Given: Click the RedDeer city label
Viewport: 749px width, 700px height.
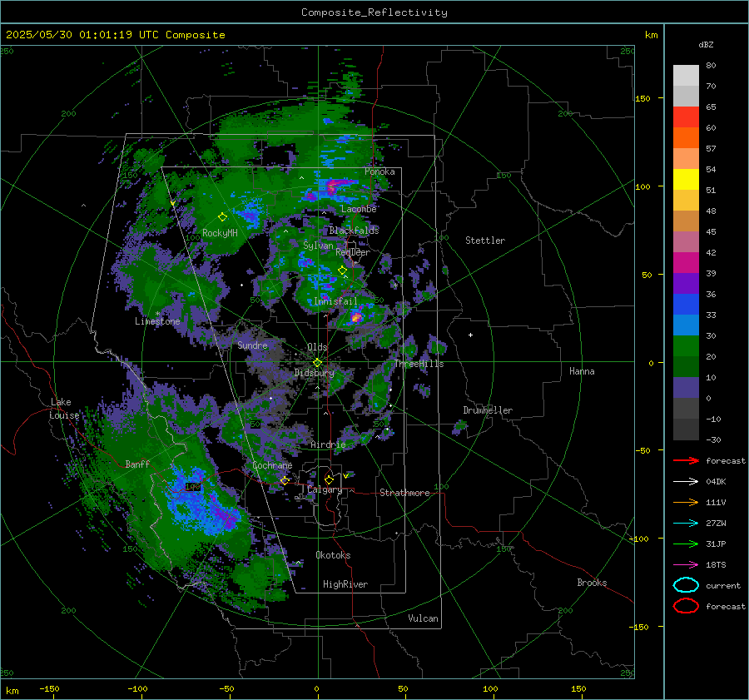Looking at the screenshot, I should 353,252.
